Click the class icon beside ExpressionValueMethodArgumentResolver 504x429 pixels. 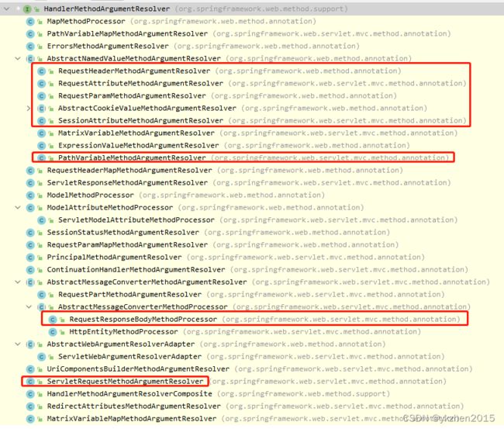[41, 146]
